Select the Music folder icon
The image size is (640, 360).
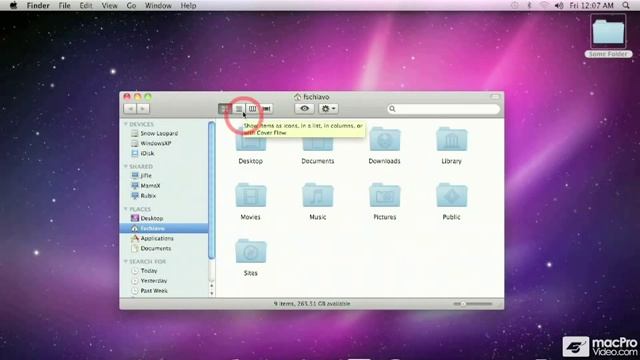318,195
